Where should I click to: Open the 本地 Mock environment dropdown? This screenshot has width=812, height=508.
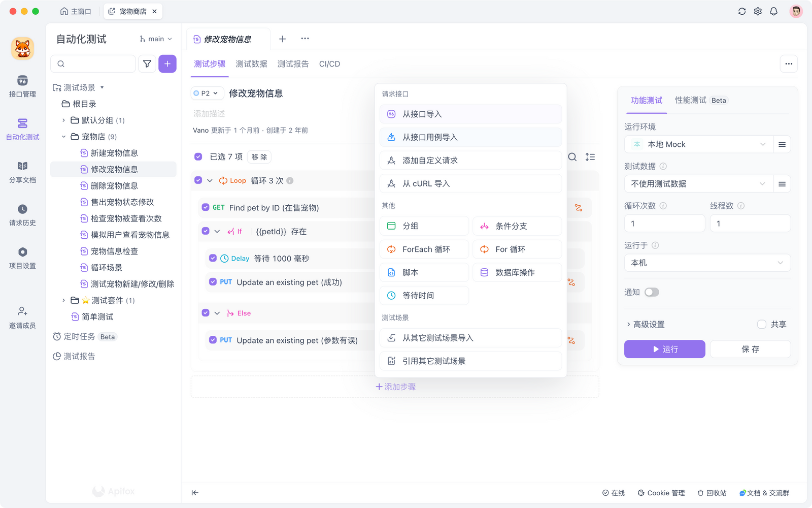698,144
